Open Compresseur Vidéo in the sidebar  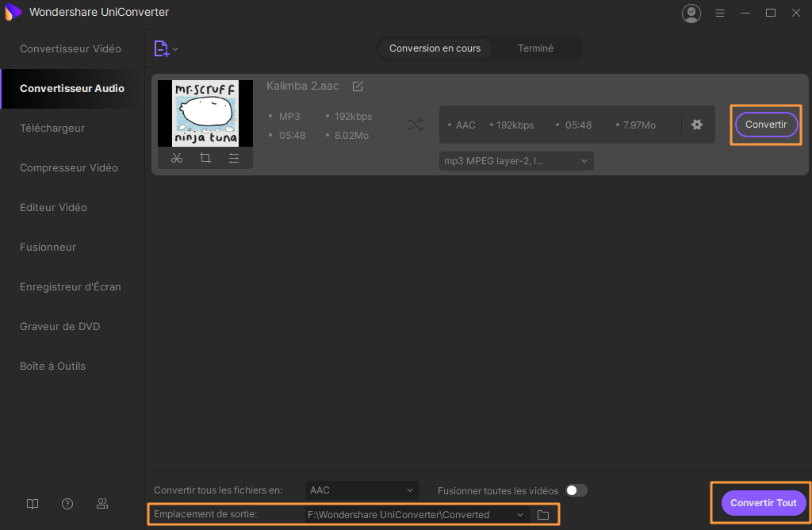pyautogui.click(x=69, y=167)
